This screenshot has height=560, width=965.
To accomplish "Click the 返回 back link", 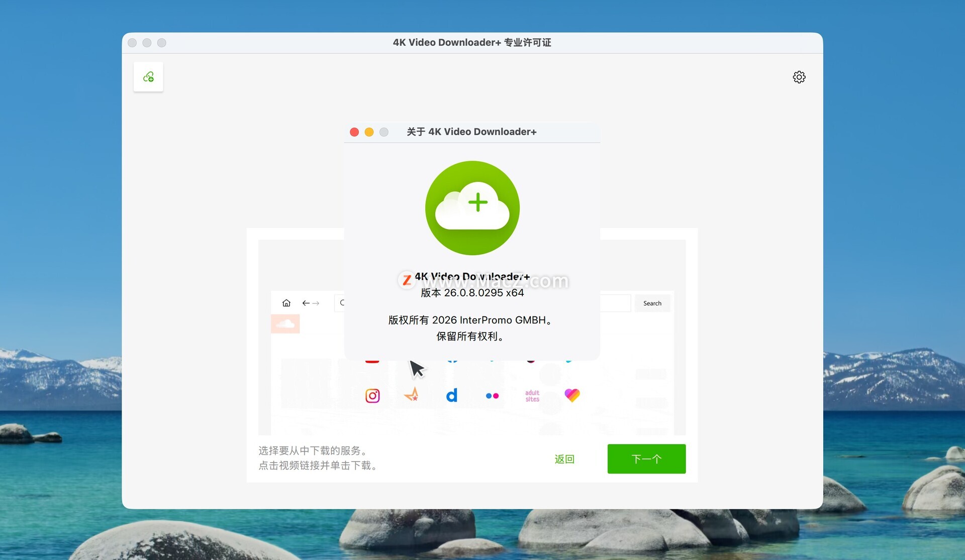I will 564,459.
